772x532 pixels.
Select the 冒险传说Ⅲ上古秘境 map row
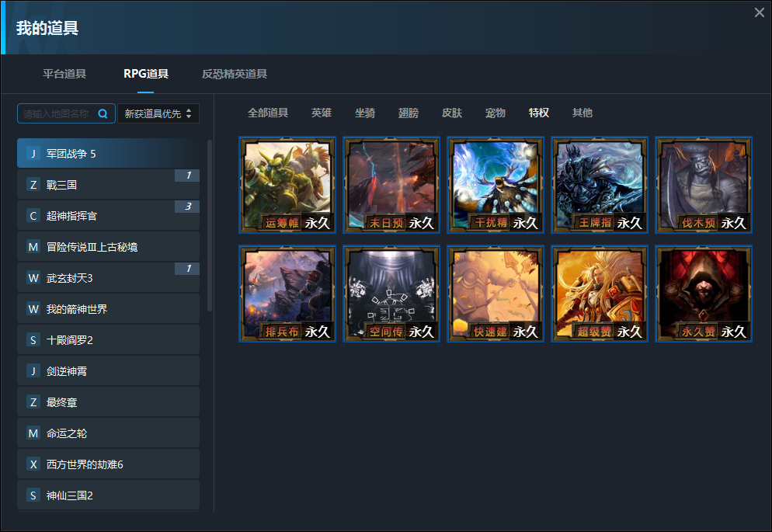pyautogui.click(x=108, y=246)
